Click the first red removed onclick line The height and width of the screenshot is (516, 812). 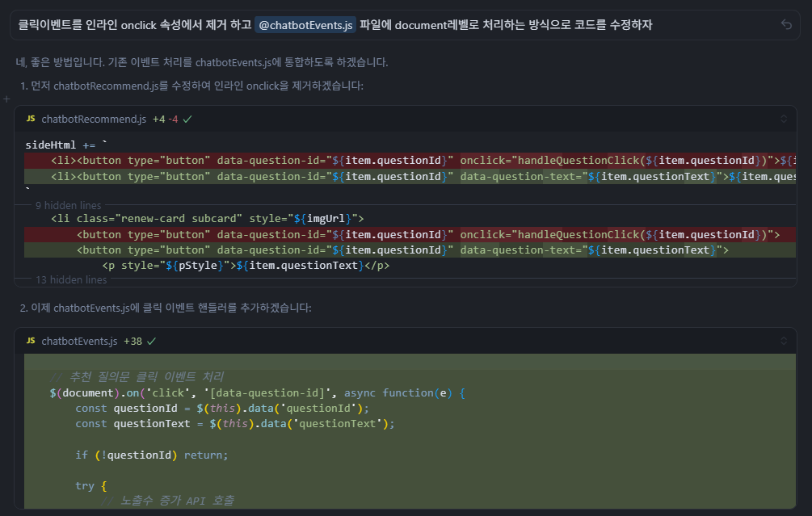tap(404, 160)
